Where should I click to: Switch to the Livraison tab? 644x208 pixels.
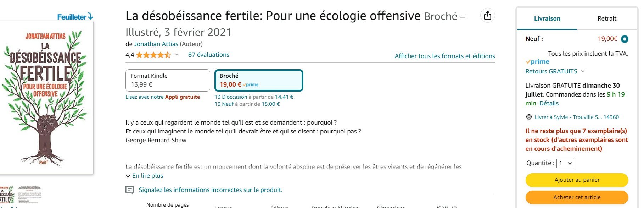[x=547, y=18]
